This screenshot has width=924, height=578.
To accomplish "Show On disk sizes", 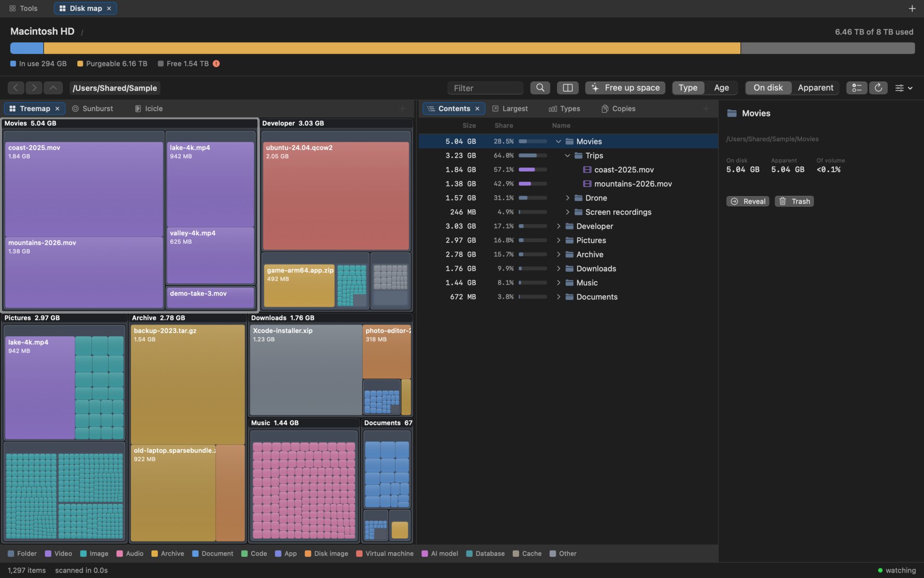I will click(768, 88).
